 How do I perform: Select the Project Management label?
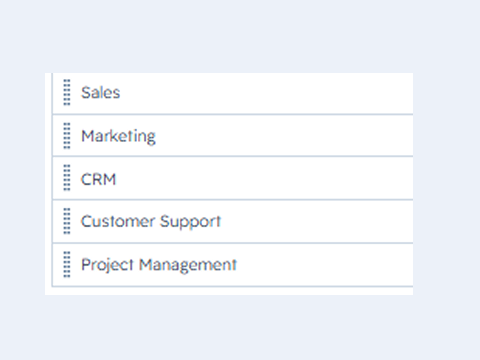(159, 265)
